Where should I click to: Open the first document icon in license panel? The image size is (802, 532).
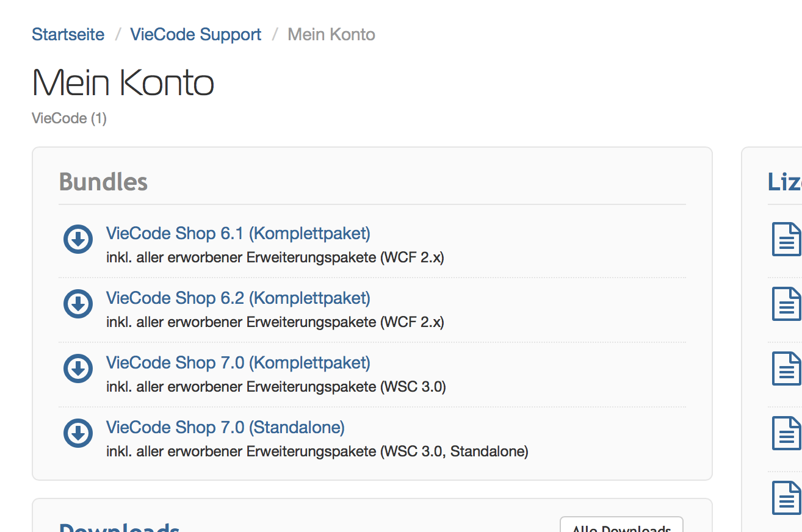(786, 239)
